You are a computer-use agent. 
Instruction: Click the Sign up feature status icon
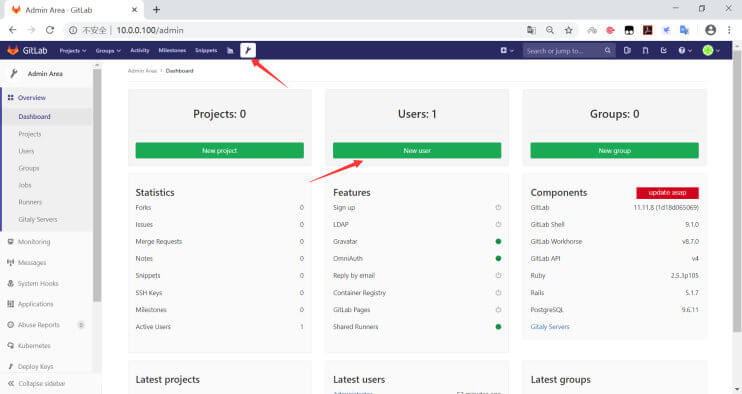(x=498, y=208)
